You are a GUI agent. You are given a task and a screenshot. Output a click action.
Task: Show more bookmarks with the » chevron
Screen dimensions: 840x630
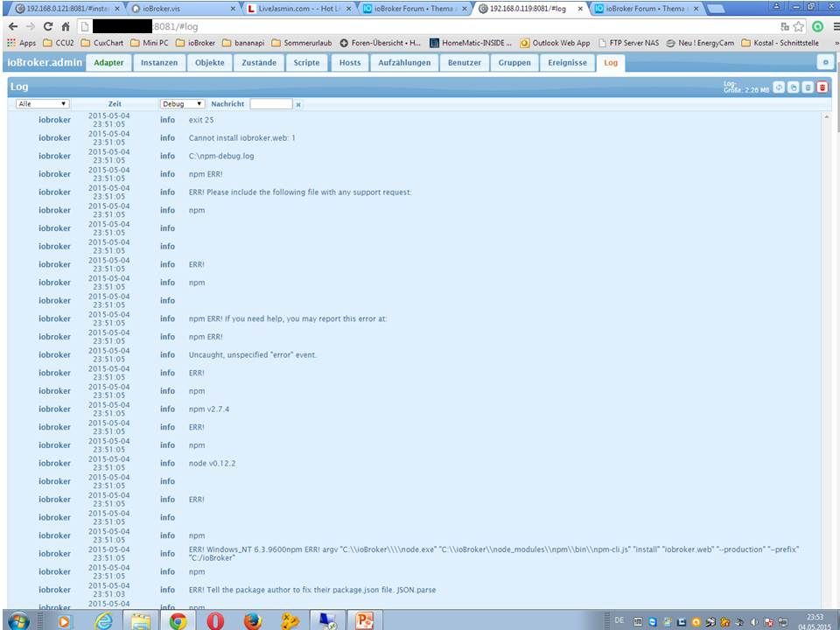[x=836, y=43]
